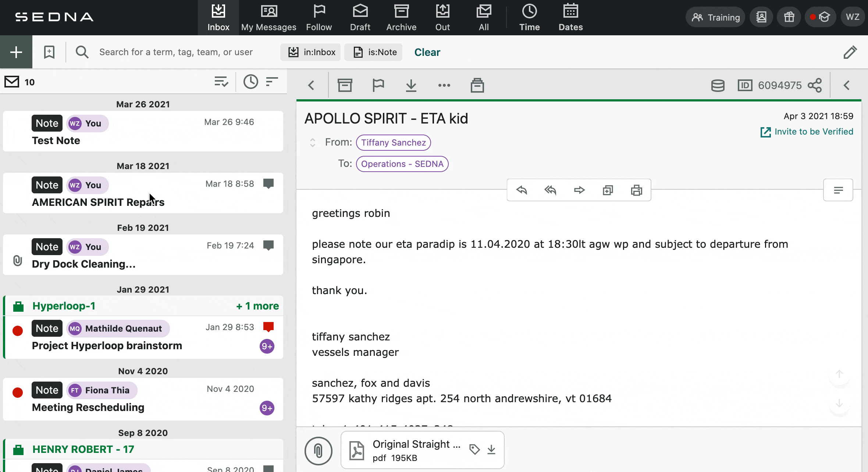Click the clock sort-by-time icon
This screenshot has height=472, width=868.
[251, 82]
